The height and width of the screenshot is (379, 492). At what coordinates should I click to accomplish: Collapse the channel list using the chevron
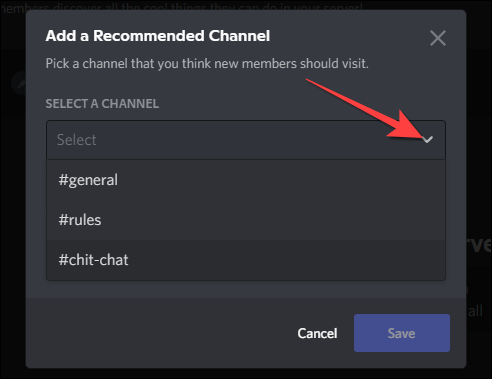(x=428, y=139)
